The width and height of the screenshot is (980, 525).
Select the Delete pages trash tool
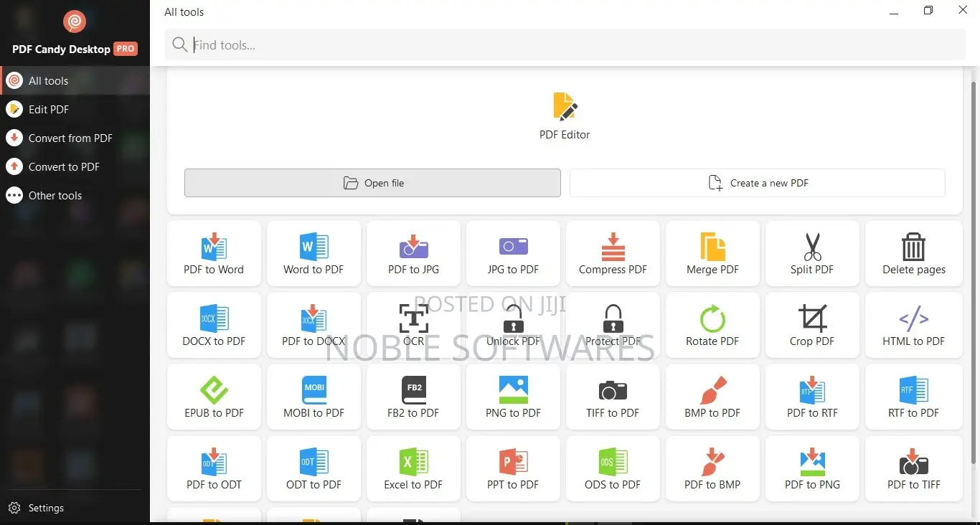coord(914,253)
